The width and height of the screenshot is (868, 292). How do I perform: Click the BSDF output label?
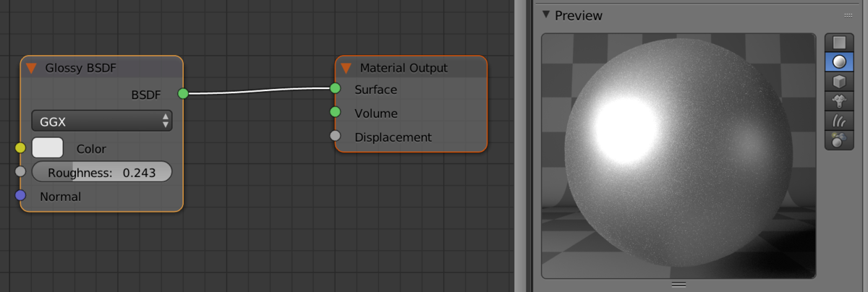tap(146, 95)
